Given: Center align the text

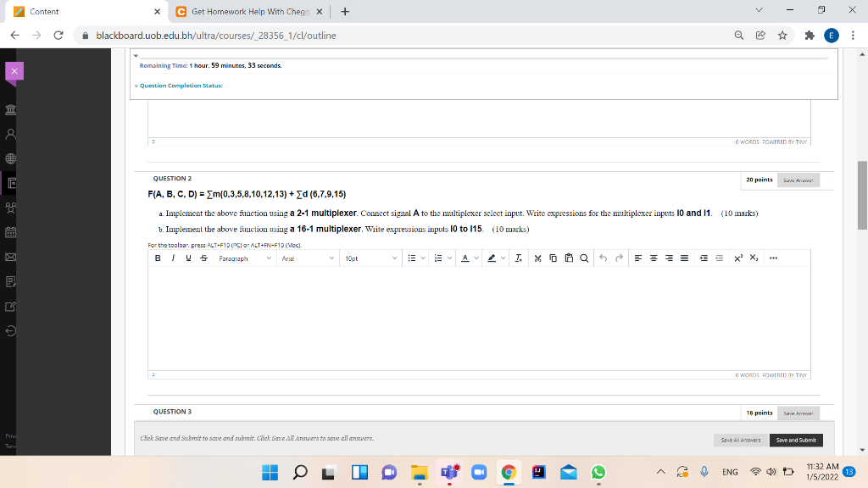Looking at the screenshot, I should pyautogui.click(x=654, y=258).
